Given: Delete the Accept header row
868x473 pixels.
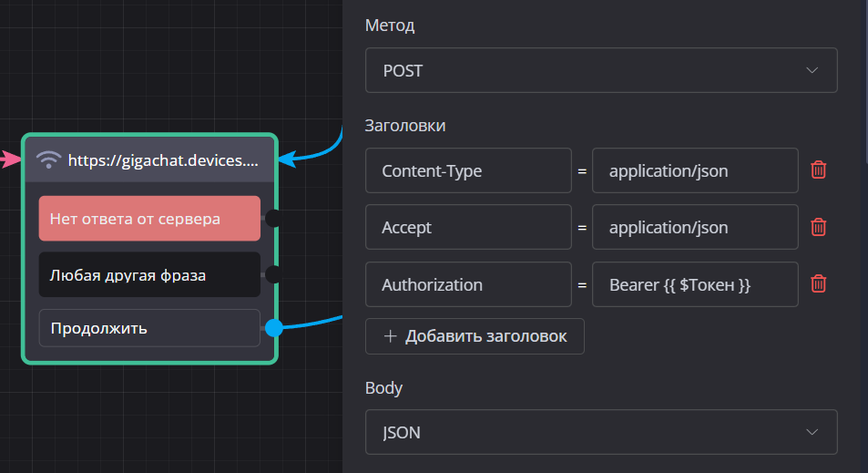Looking at the screenshot, I should pyautogui.click(x=818, y=227).
